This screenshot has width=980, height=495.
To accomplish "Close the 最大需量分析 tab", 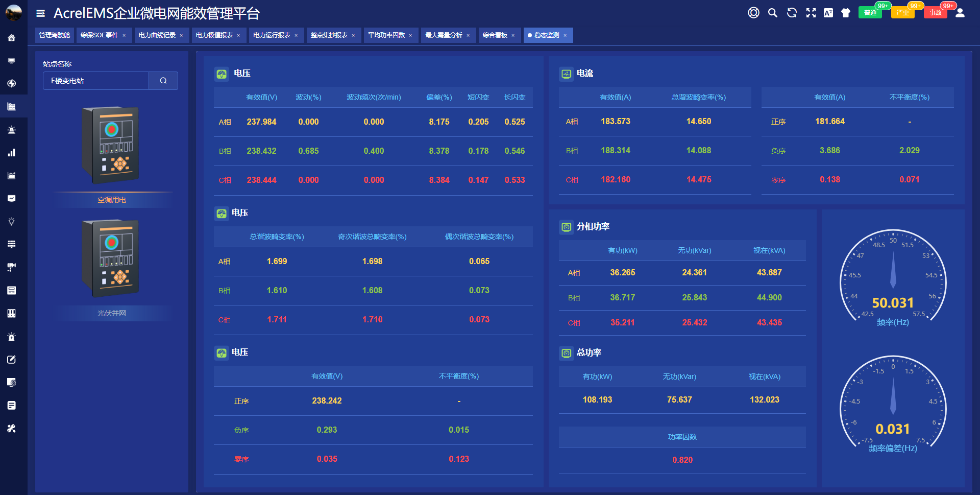I will pyautogui.click(x=468, y=36).
